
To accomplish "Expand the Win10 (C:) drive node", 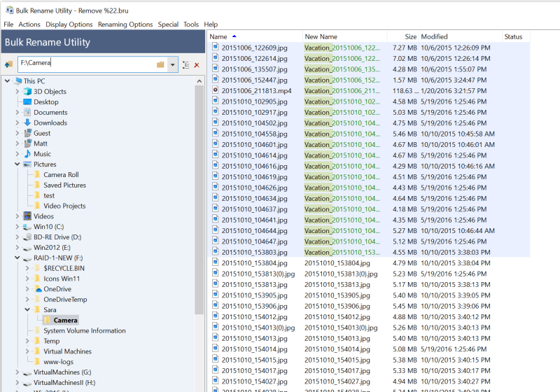I will (x=17, y=226).
